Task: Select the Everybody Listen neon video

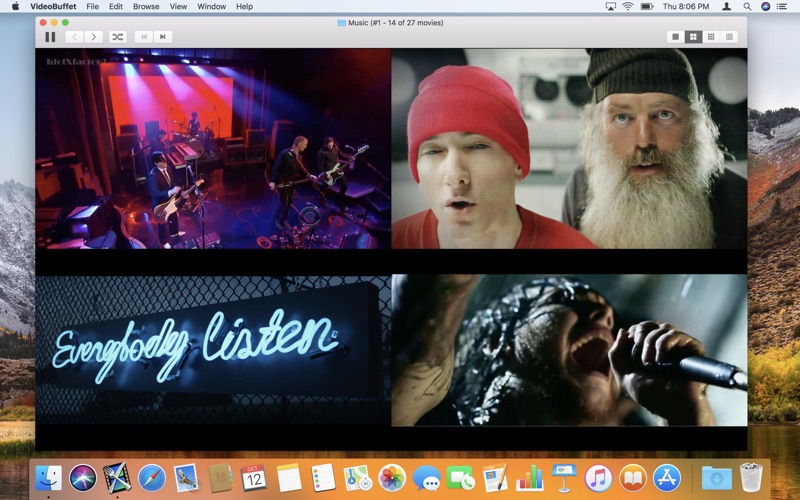Action: tap(213, 350)
